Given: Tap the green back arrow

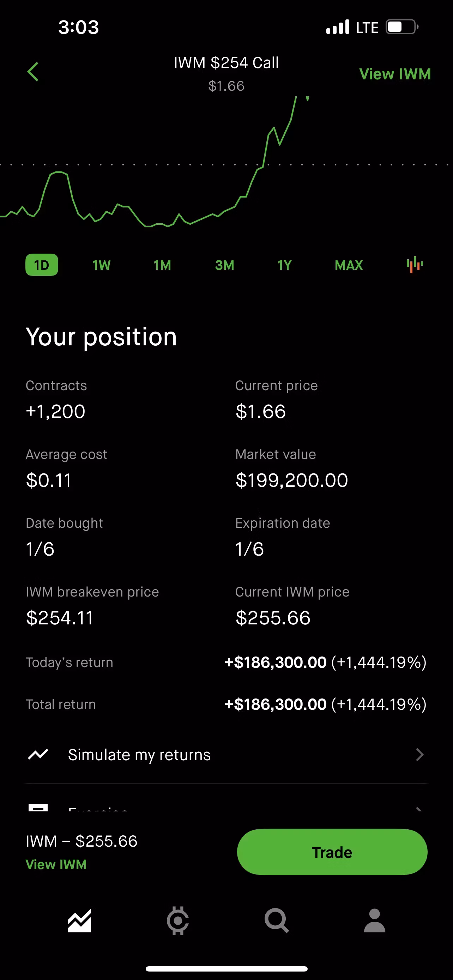Looking at the screenshot, I should pos(33,72).
